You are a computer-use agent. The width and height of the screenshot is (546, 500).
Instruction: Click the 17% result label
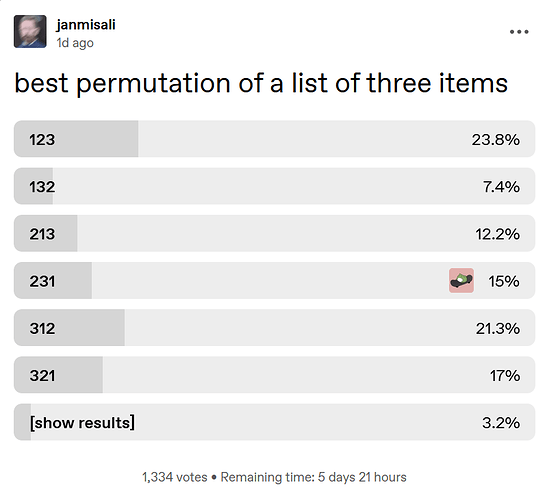[505, 375]
